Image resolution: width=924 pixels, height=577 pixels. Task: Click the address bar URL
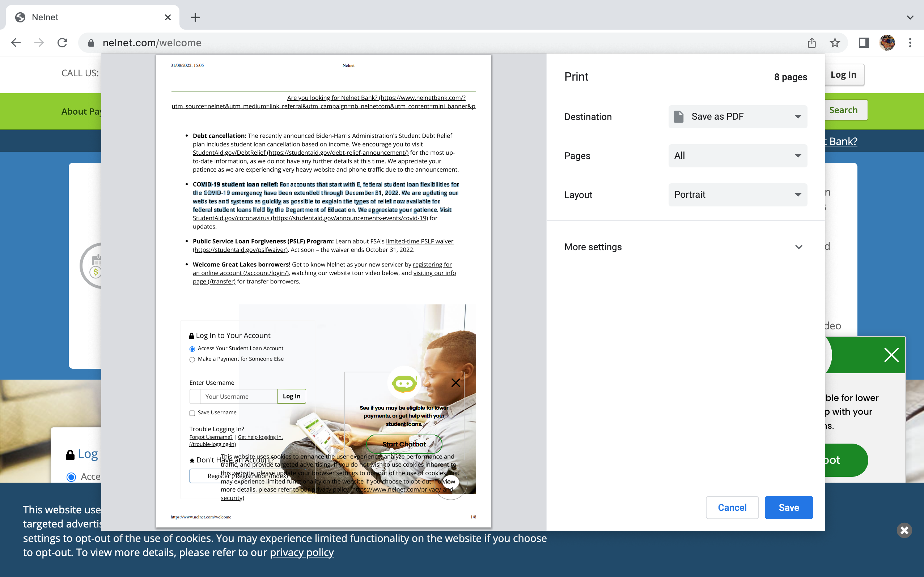click(152, 43)
